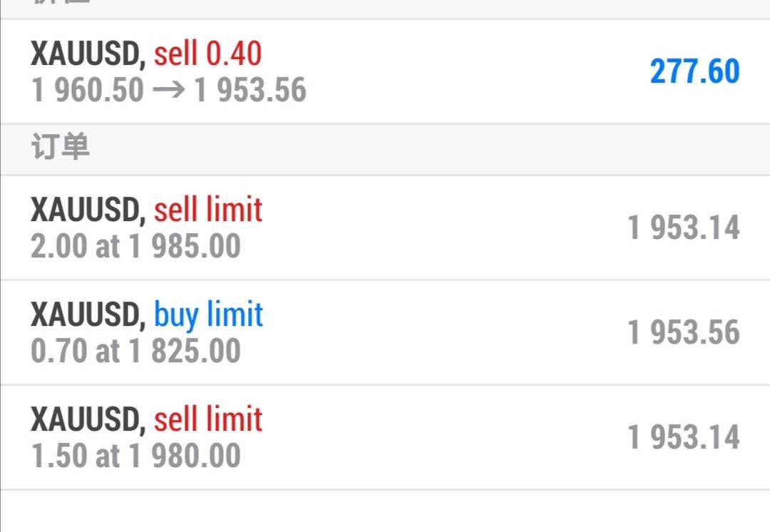Screen dimensions: 770x532
Task: Open the sell limit order at 1 985.00
Action: coord(385,228)
